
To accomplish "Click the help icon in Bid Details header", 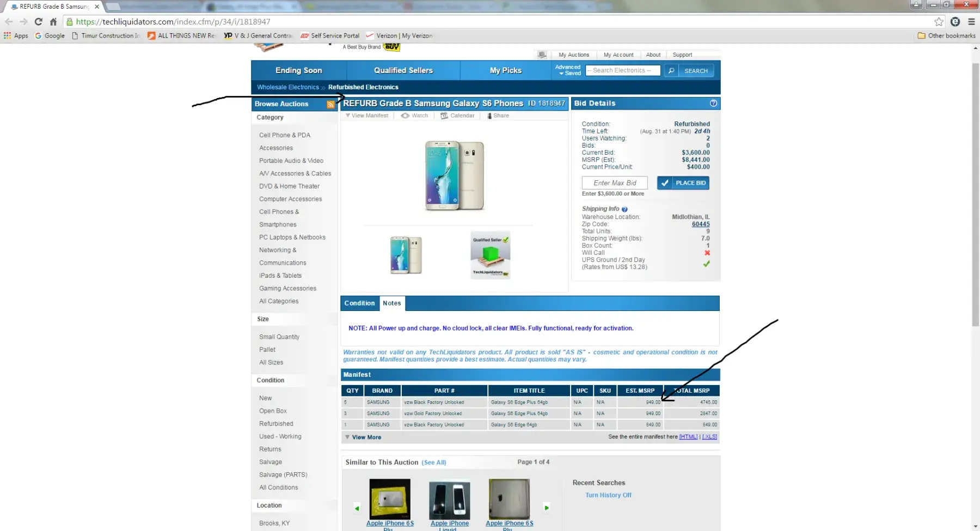I will (x=713, y=103).
